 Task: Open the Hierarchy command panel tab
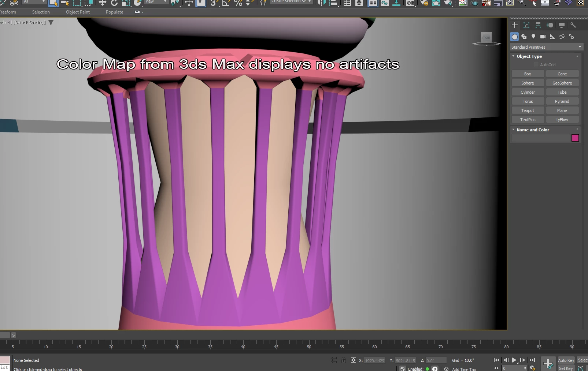pos(538,25)
